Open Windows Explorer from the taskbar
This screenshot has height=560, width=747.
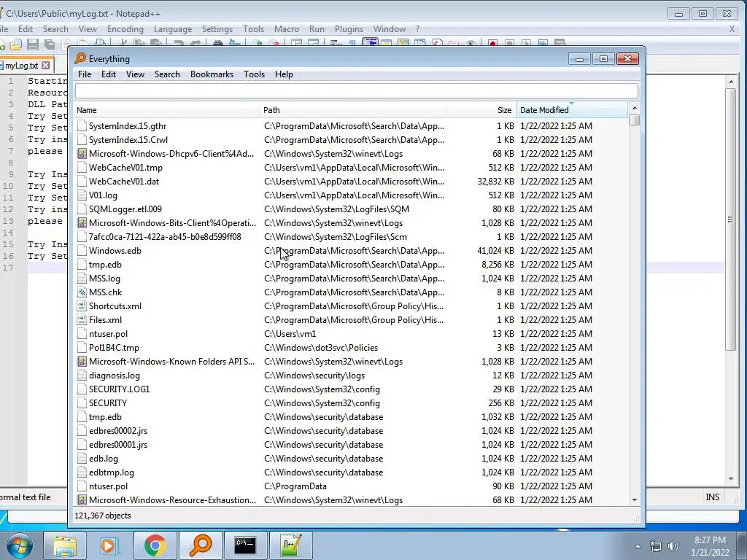coord(65,545)
